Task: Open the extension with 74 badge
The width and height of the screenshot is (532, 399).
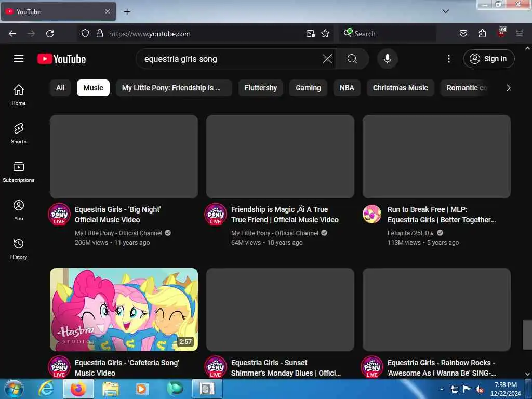Action: [x=501, y=32]
